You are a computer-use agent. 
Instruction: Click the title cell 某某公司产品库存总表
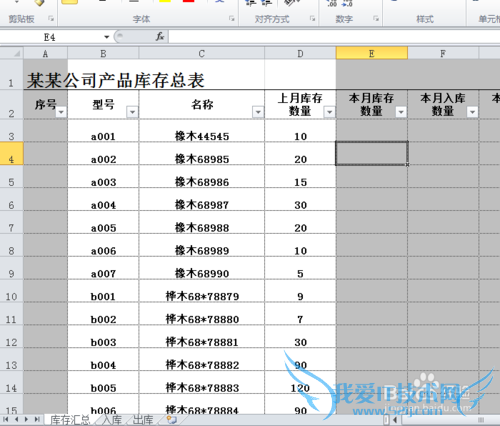tap(116, 80)
